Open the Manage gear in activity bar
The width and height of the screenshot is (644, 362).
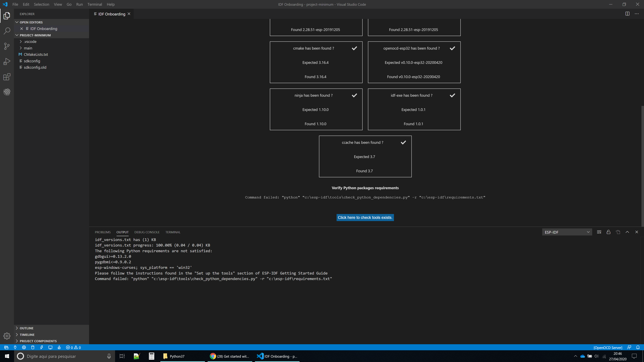[7, 336]
